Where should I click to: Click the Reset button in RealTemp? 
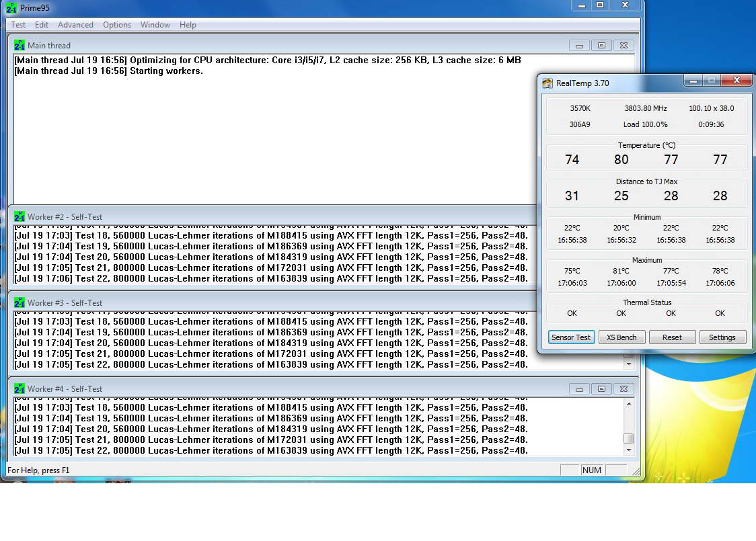coord(672,337)
